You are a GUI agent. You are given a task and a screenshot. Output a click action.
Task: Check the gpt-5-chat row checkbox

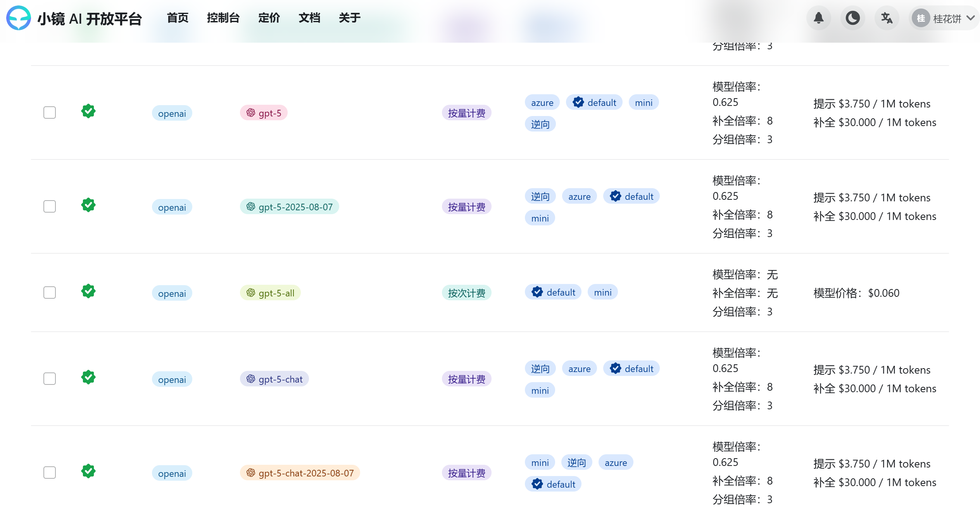(x=50, y=379)
